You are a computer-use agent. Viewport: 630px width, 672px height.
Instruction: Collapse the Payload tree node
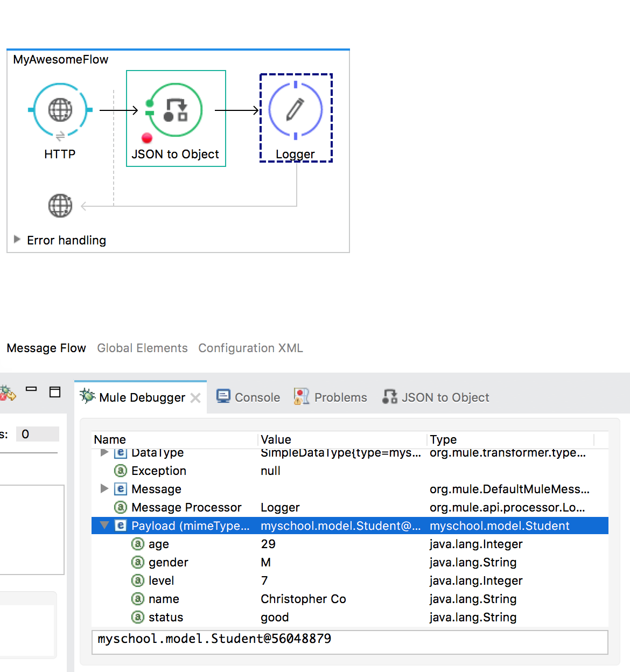pyautogui.click(x=104, y=526)
